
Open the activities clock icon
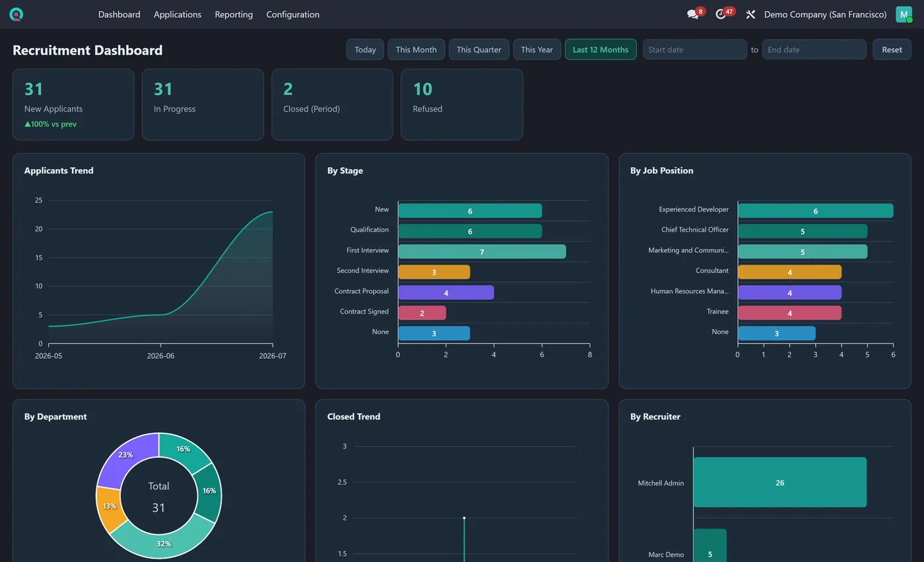pyautogui.click(x=721, y=14)
